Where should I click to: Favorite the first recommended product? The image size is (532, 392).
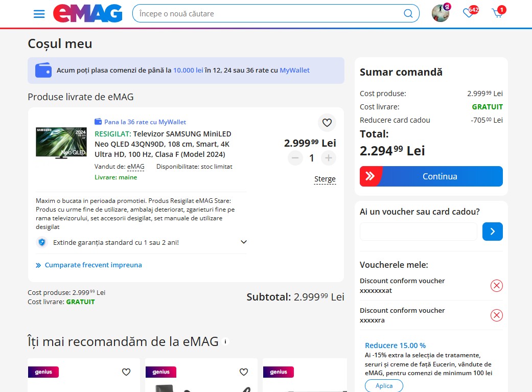126,372
